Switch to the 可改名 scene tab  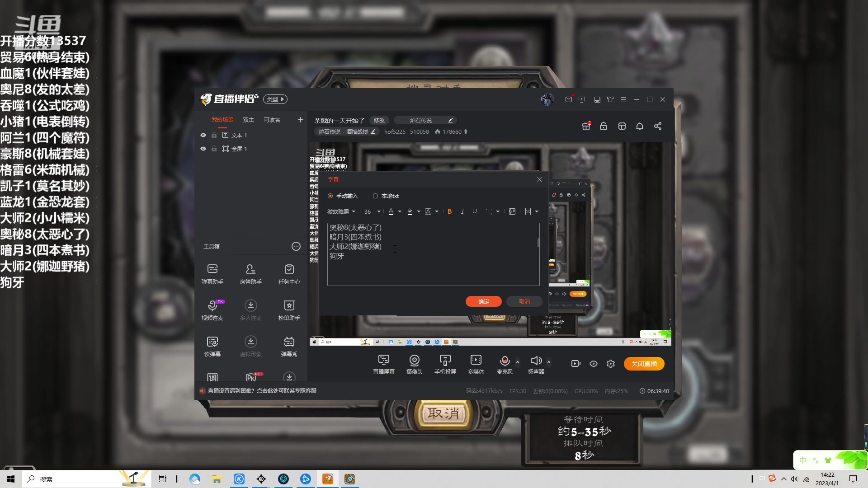click(x=272, y=120)
